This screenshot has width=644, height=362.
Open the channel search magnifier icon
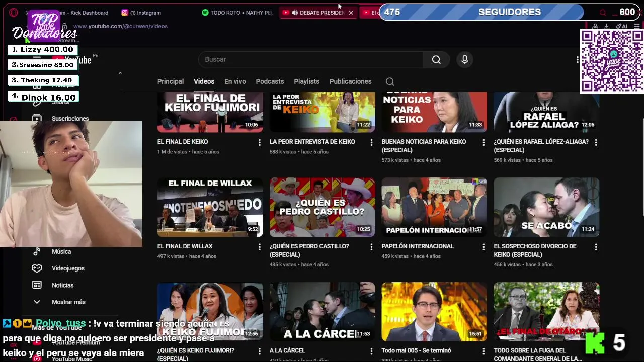390,81
